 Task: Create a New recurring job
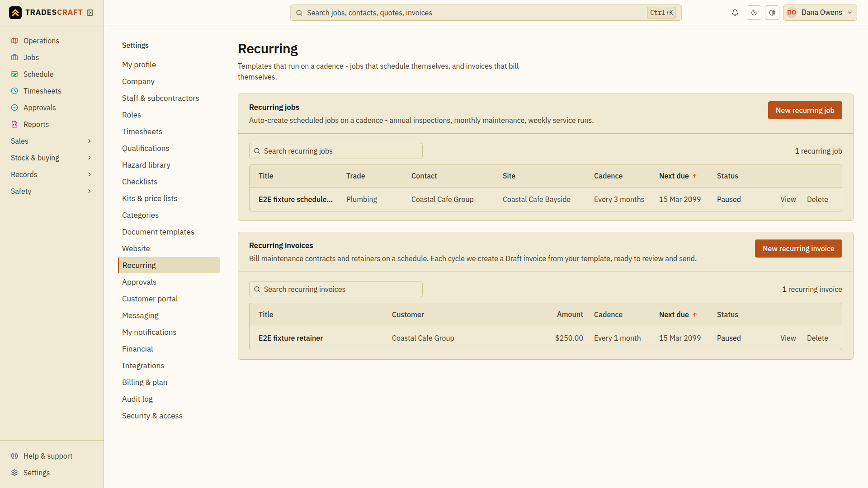tap(805, 110)
